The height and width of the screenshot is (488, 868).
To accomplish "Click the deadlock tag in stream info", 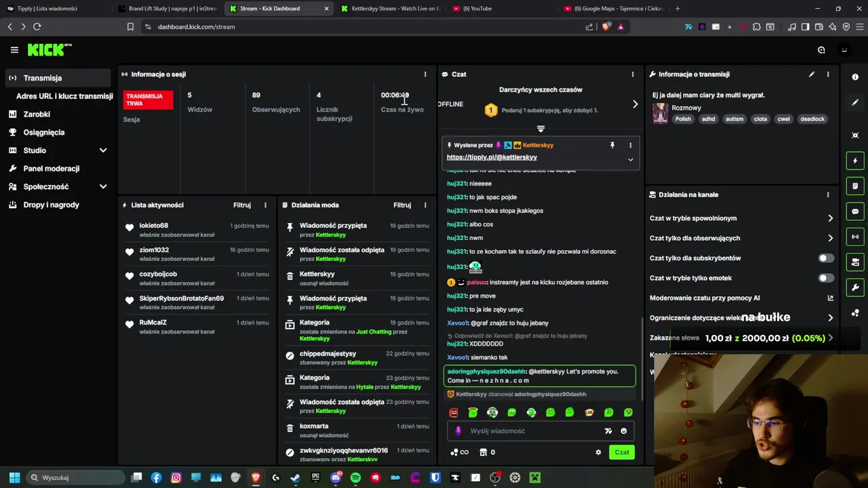I will click(812, 119).
